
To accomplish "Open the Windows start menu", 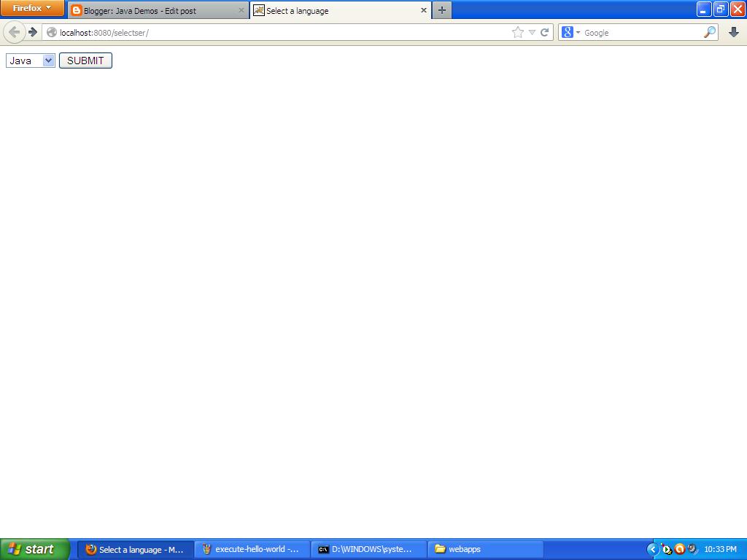I will pyautogui.click(x=34, y=549).
